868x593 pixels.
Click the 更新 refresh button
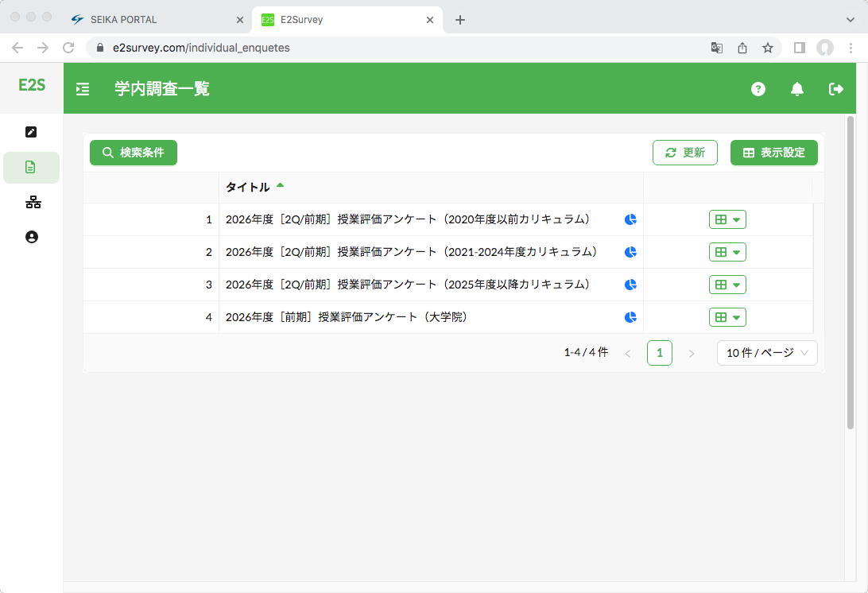click(684, 153)
